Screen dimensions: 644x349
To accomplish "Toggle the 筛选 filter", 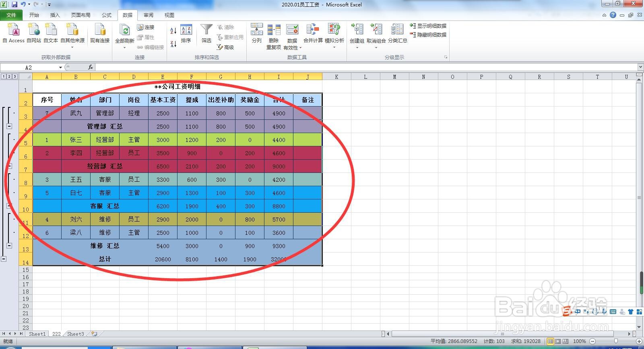I will [x=206, y=34].
